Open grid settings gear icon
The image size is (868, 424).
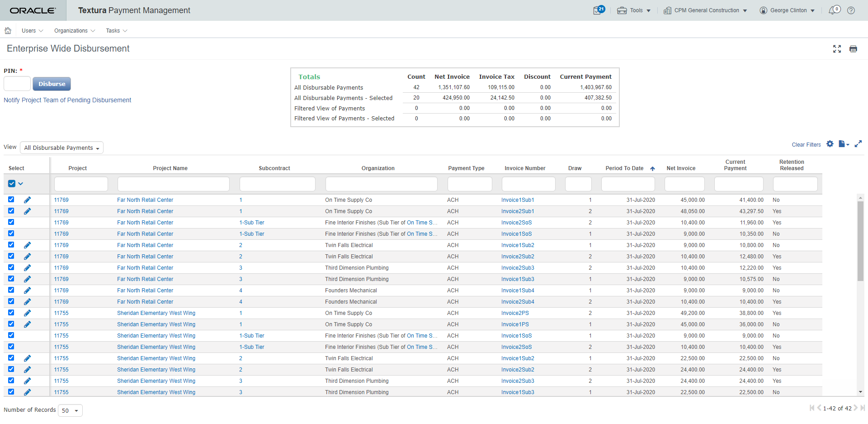830,144
